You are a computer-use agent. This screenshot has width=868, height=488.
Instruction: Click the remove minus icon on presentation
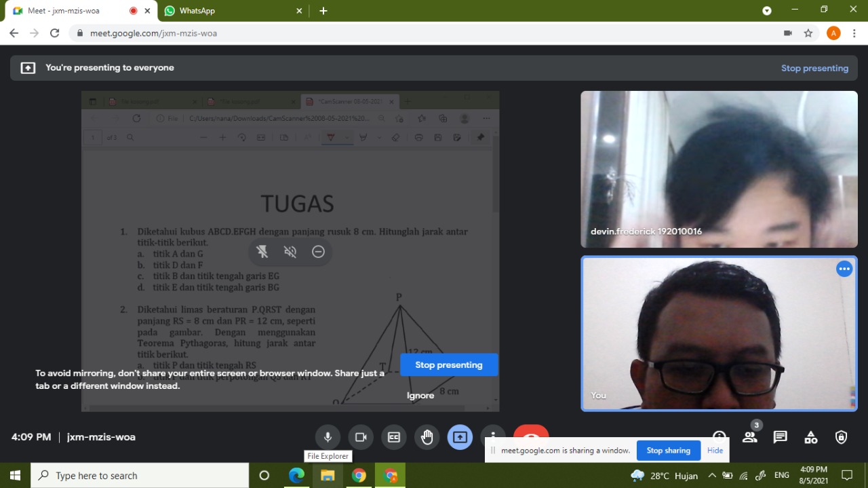click(x=318, y=252)
